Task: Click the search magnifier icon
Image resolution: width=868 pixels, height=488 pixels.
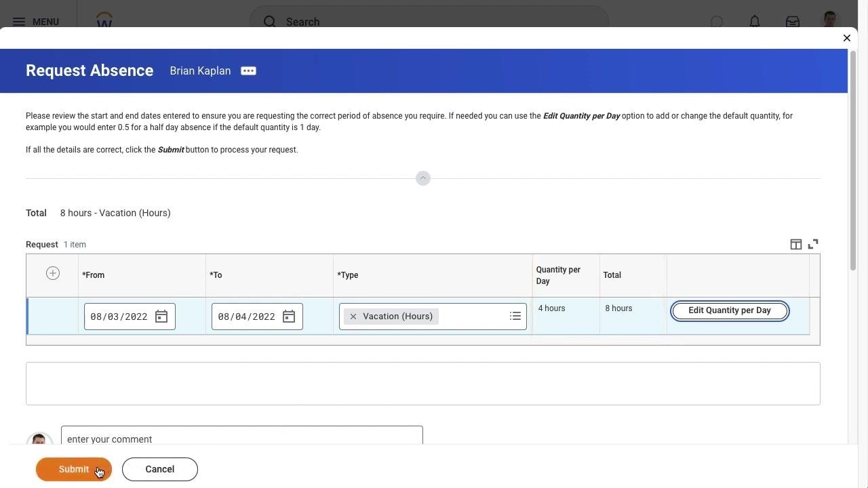Action: click(270, 22)
